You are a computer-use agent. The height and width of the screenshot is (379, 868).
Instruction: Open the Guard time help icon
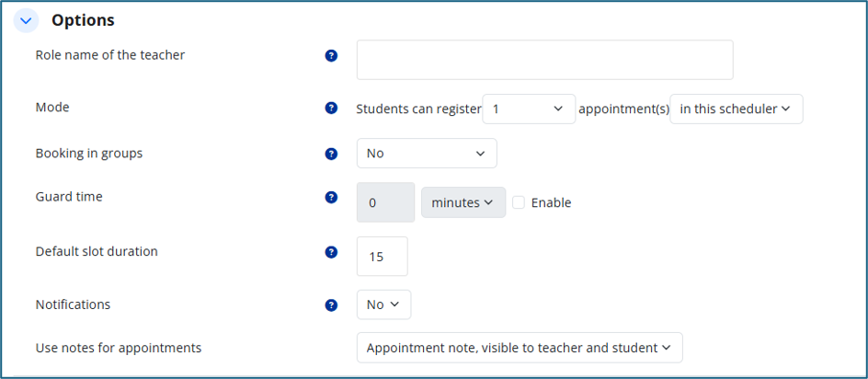tap(331, 197)
